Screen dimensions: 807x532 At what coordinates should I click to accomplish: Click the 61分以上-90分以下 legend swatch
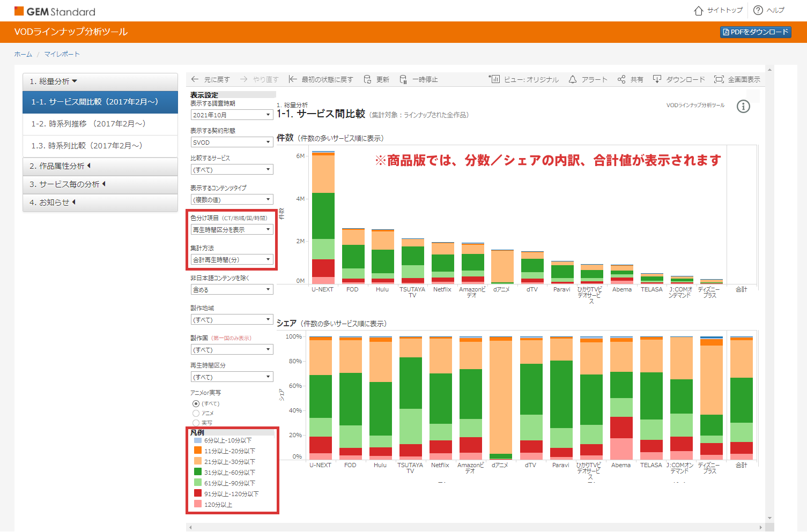[x=198, y=483]
